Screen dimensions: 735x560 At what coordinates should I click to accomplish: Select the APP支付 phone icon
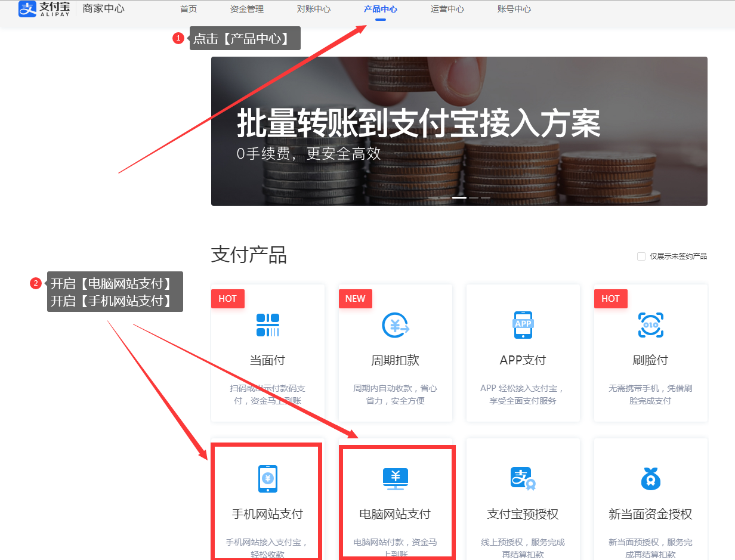pyautogui.click(x=523, y=324)
